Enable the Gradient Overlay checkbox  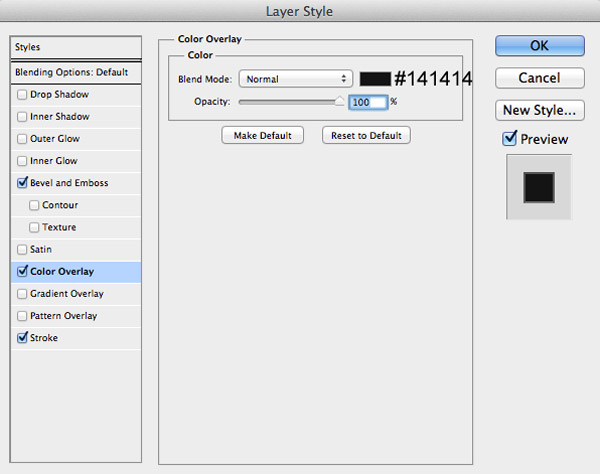[22, 294]
